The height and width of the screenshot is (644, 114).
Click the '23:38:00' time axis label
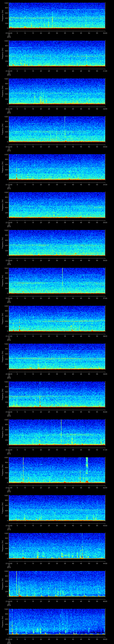click(x=9, y=374)
